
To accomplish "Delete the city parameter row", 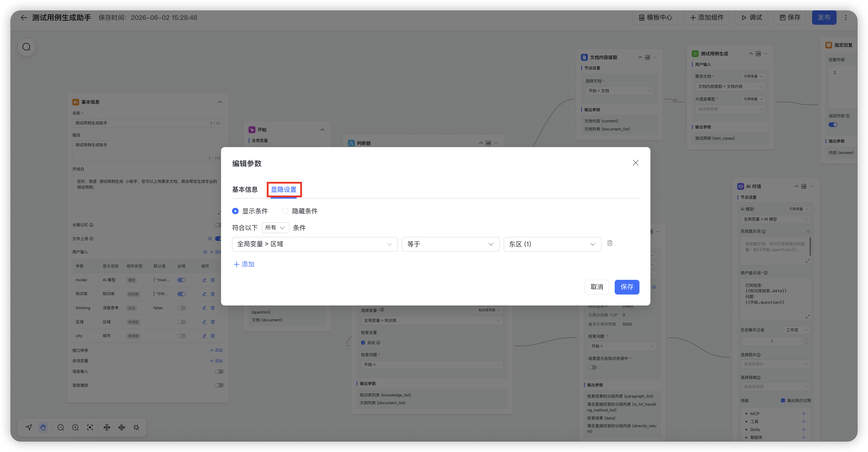I will [x=213, y=336].
